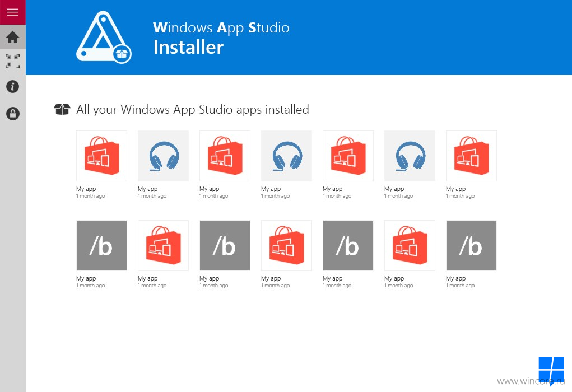The width and height of the screenshot is (572, 392).
Task: Open the third blue headphones app tile
Action: 410,156
